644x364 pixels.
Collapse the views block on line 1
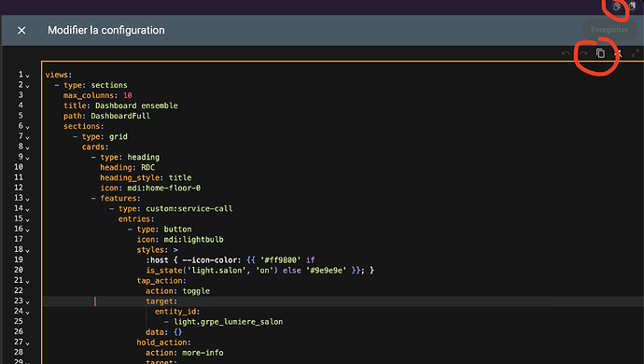pos(27,76)
